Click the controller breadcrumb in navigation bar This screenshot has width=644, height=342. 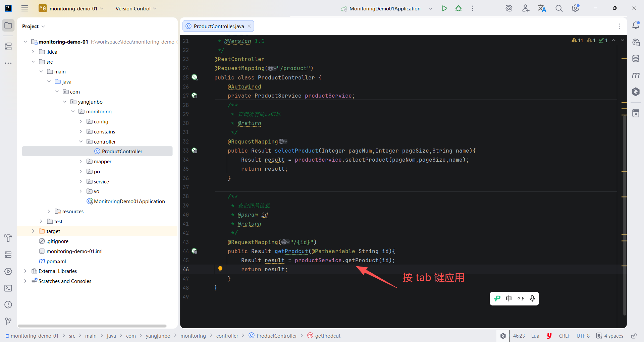[x=227, y=336]
